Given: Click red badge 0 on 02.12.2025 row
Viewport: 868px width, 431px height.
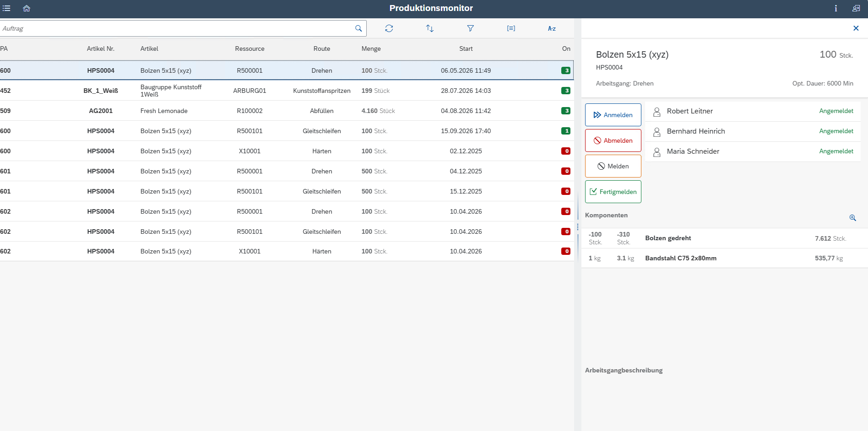Looking at the screenshot, I should [x=566, y=151].
